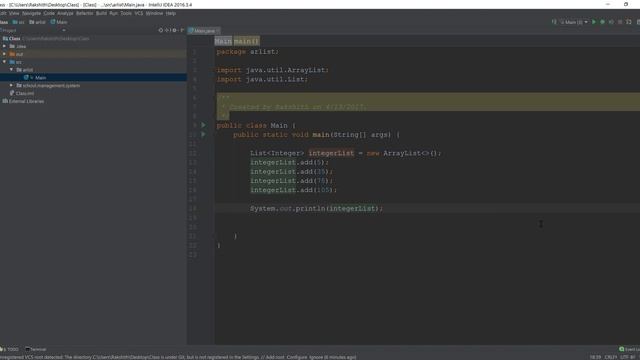Click the Main class crumb above the code
This screenshot has height=360, width=640.
pyautogui.click(x=223, y=41)
